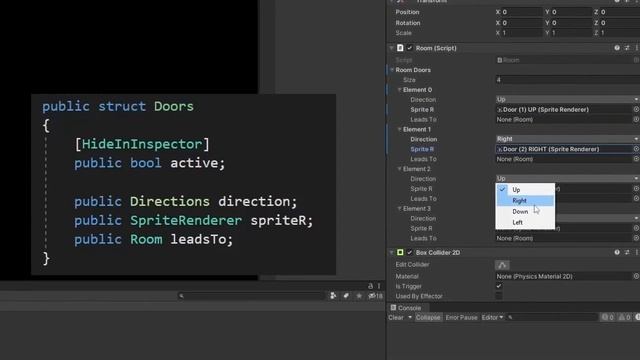Click the Rotation Y value field
The image size is (640, 360).
point(572,23)
